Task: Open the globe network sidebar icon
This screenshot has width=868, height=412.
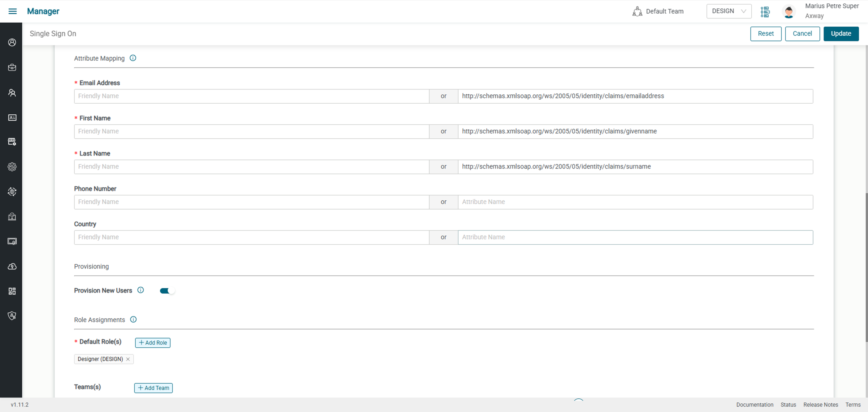Action: coord(12,191)
